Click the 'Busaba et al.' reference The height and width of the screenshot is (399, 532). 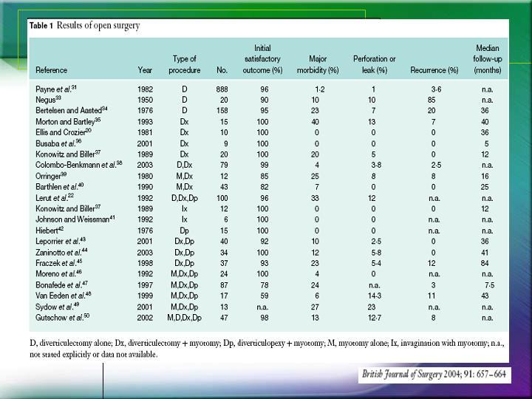[58, 143]
